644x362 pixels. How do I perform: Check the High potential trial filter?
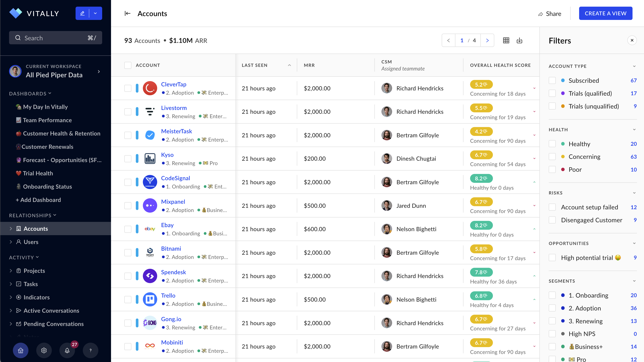point(552,258)
